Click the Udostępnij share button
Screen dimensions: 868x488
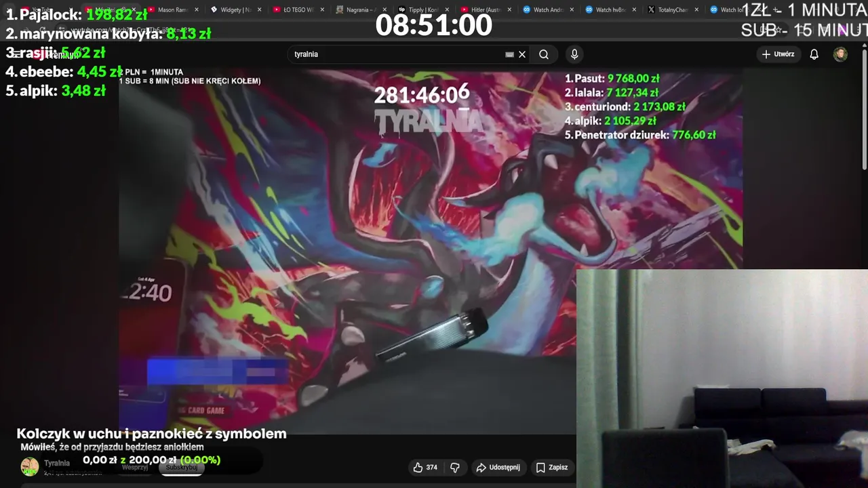point(498,467)
